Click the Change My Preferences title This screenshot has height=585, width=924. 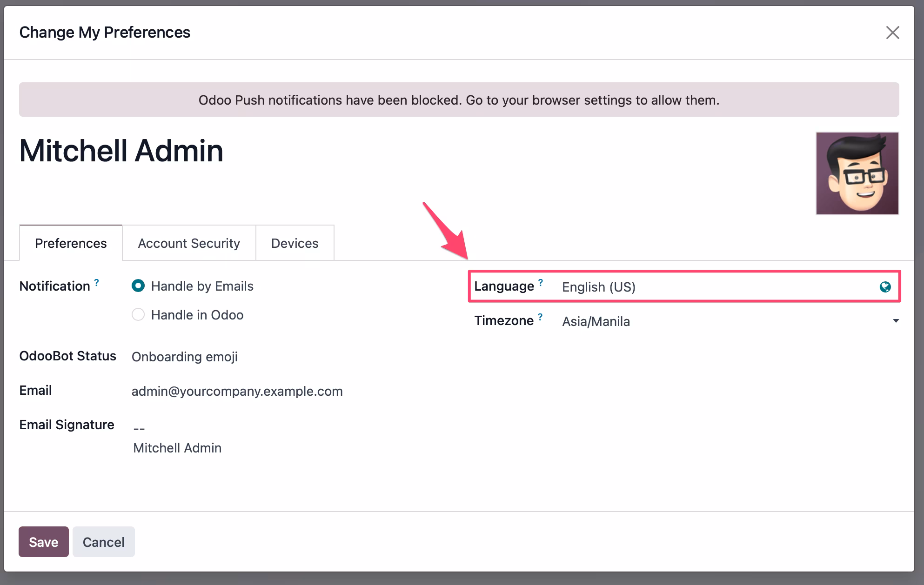point(105,32)
